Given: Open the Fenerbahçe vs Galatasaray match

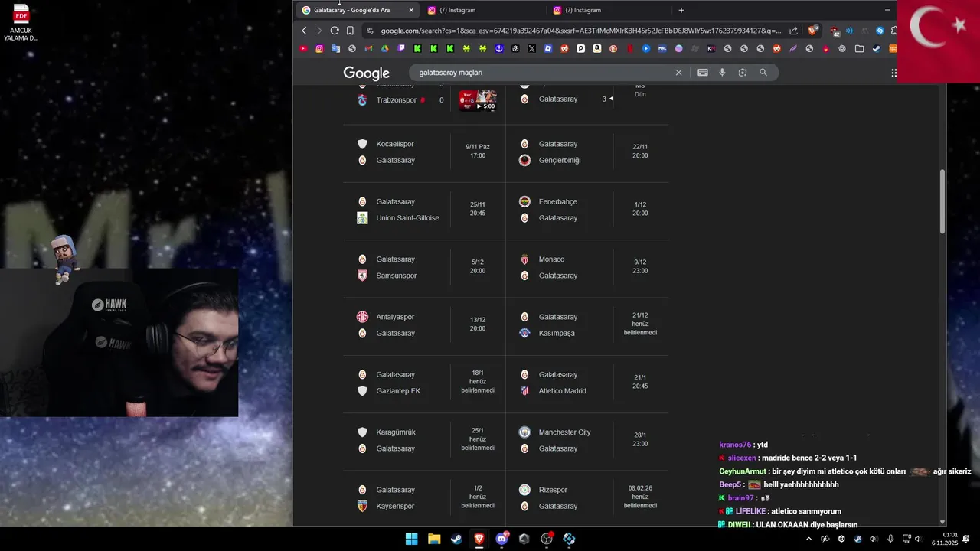Looking at the screenshot, I should click(587, 210).
